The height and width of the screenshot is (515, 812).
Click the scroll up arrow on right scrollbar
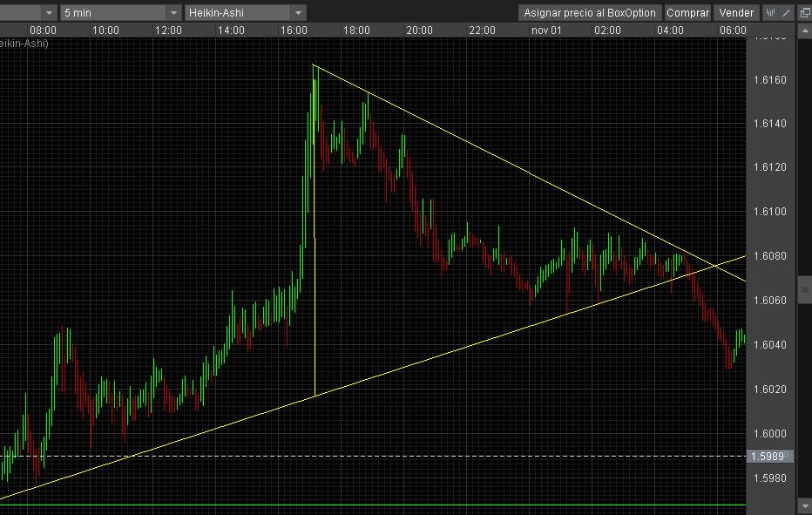(x=804, y=30)
